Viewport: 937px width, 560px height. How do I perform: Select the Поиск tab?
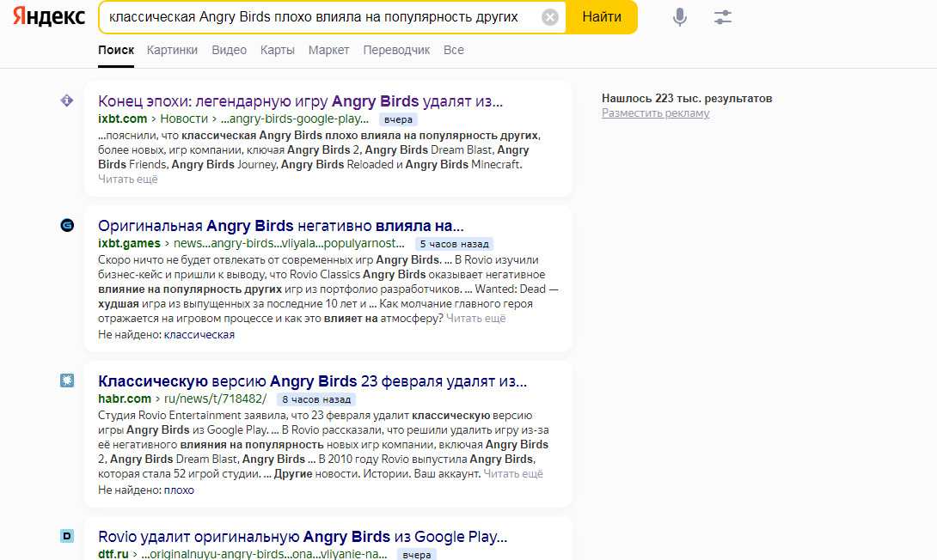pos(116,50)
